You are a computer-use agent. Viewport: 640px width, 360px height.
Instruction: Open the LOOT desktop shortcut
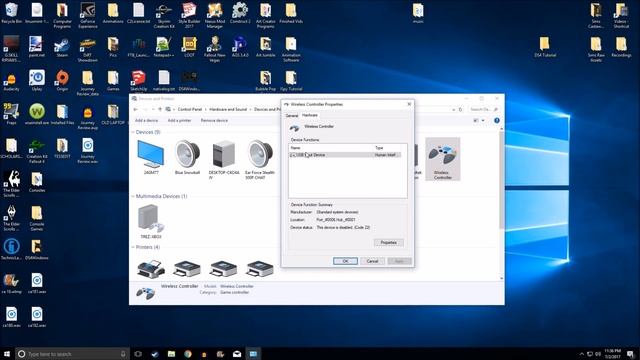tap(189, 47)
